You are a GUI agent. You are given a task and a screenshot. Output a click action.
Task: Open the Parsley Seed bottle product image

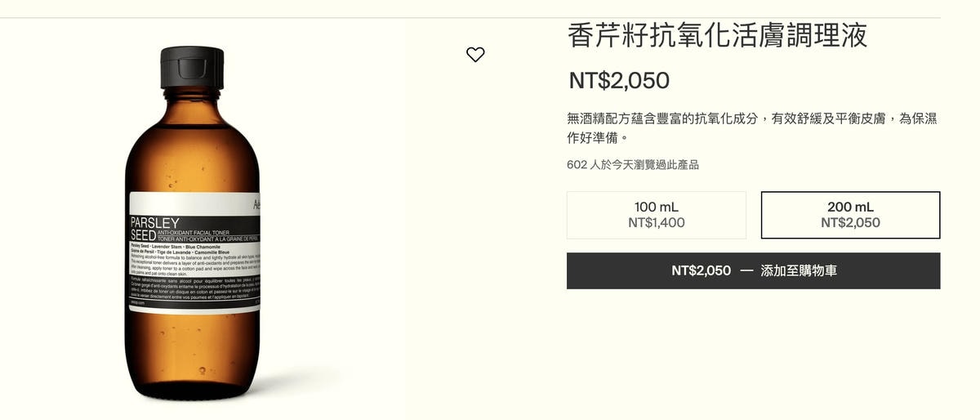[193, 223]
